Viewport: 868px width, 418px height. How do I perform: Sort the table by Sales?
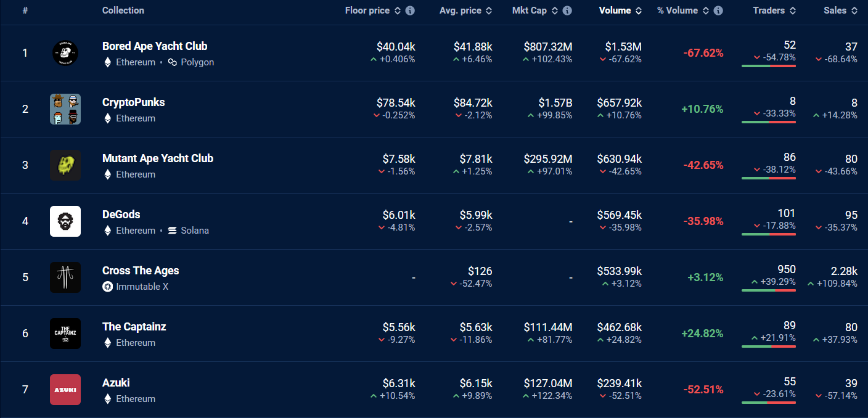coord(840,10)
